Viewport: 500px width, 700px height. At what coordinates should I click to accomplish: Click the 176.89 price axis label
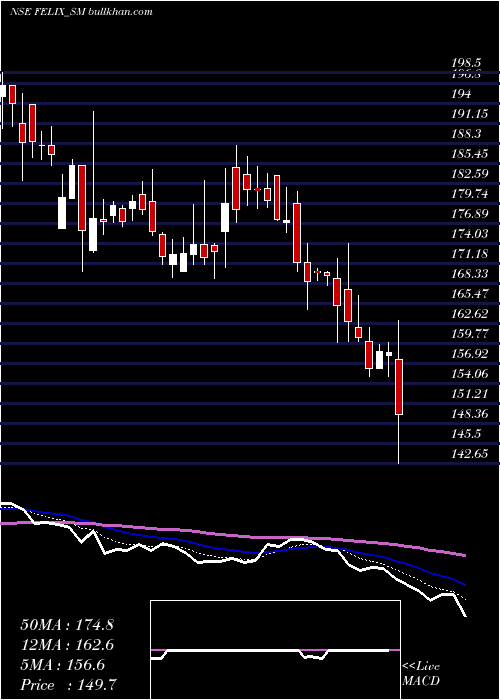[469, 214]
